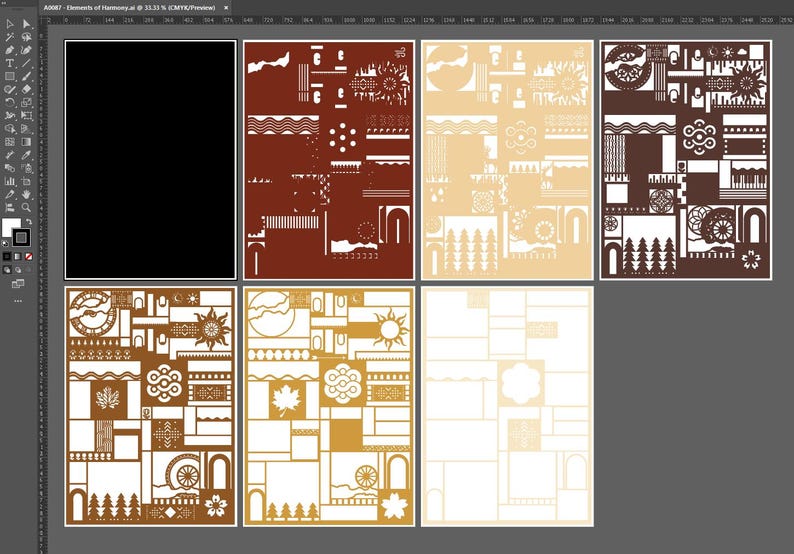The width and height of the screenshot is (794, 554).
Task: Swap fill and stroke colors arrow
Action: (x=29, y=222)
